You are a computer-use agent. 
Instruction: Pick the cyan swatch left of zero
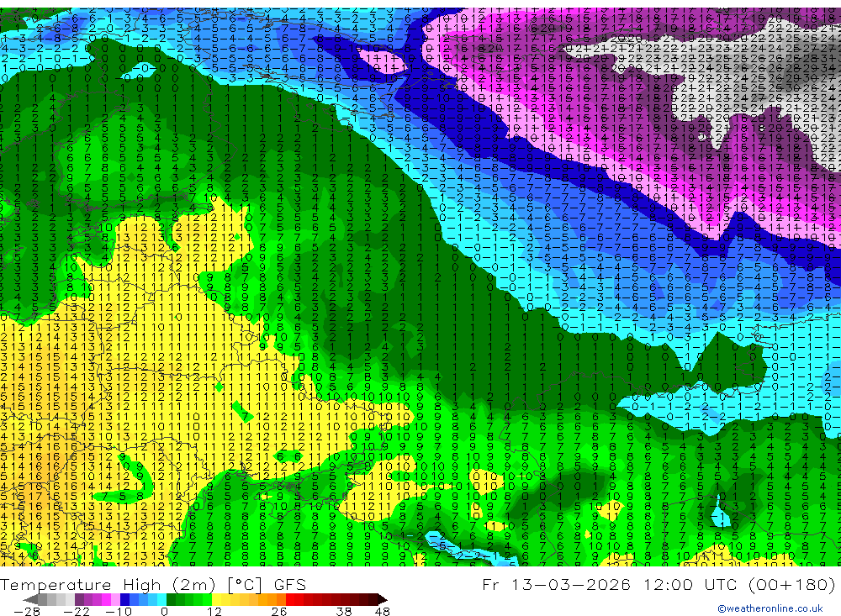[161, 600]
